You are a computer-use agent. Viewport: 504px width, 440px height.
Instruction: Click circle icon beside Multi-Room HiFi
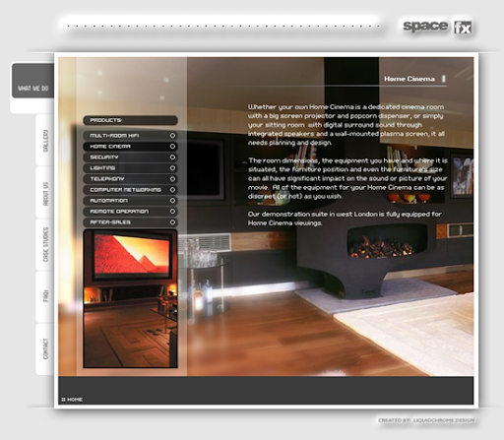172,136
